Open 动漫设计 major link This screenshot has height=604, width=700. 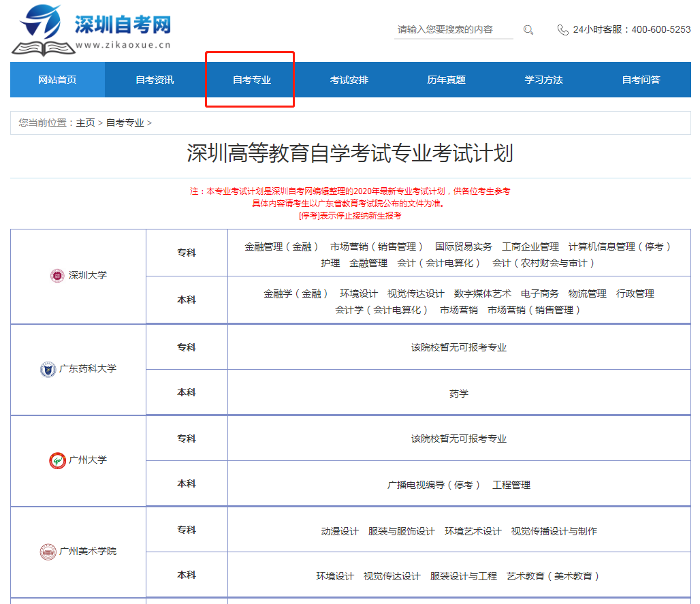click(x=340, y=532)
